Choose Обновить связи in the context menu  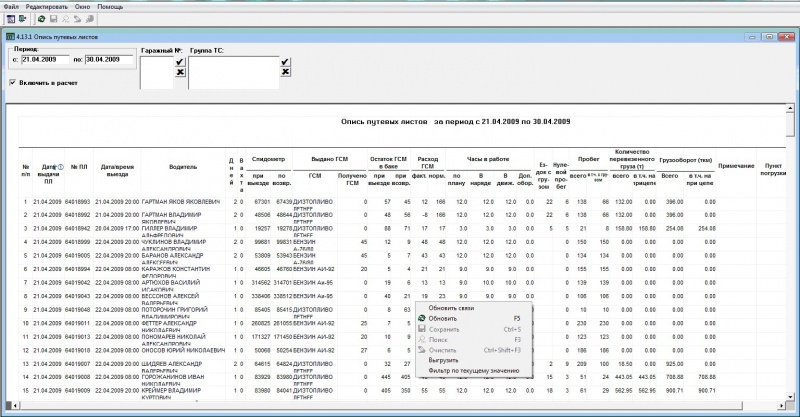(451, 308)
